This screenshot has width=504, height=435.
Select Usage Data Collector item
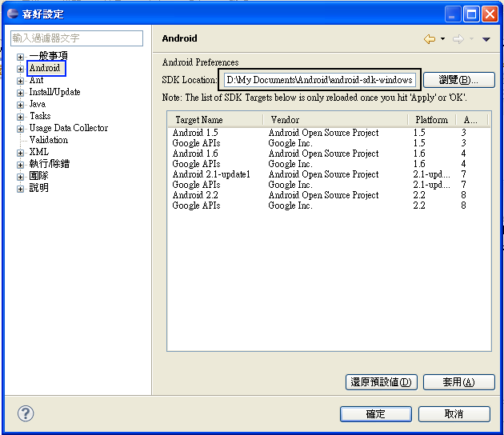click(69, 128)
